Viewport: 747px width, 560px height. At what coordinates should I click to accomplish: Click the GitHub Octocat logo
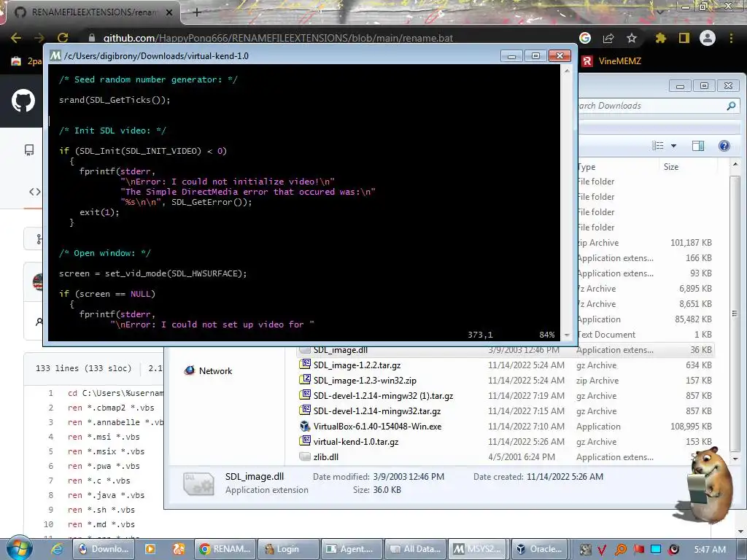coord(23,101)
